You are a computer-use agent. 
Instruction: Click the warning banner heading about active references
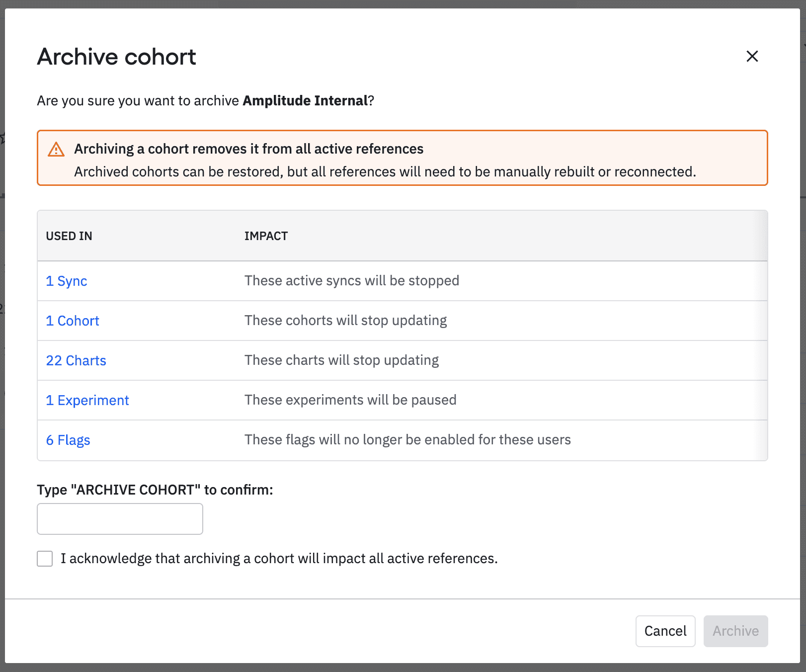pos(248,149)
